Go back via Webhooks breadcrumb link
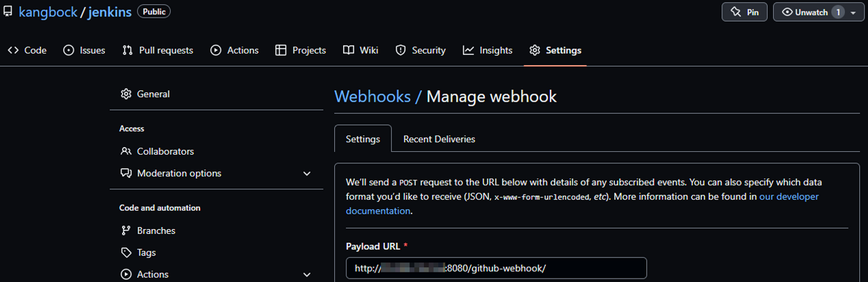 click(x=372, y=96)
